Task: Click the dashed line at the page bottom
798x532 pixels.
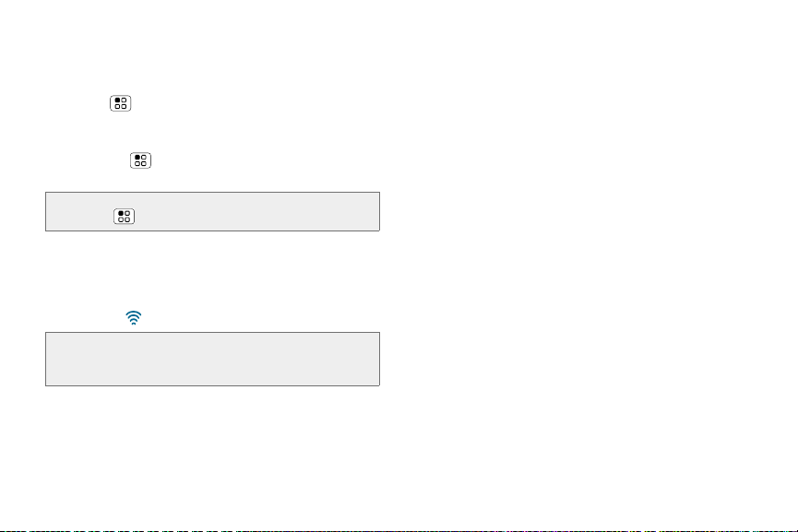Action: 399,530
